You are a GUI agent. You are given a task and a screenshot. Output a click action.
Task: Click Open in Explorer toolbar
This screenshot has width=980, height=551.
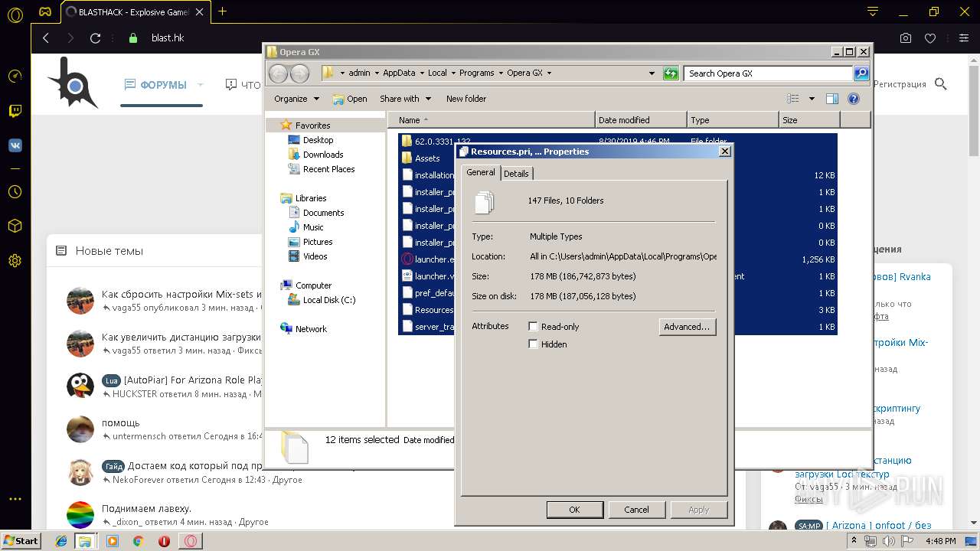click(350, 99)
